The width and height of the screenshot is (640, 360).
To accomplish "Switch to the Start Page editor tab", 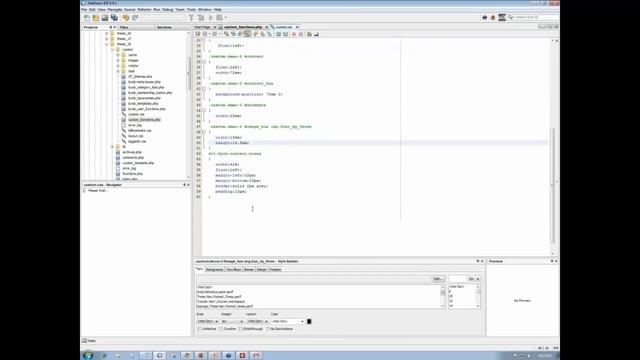I will pyautogui.click(x=202, y=27).
